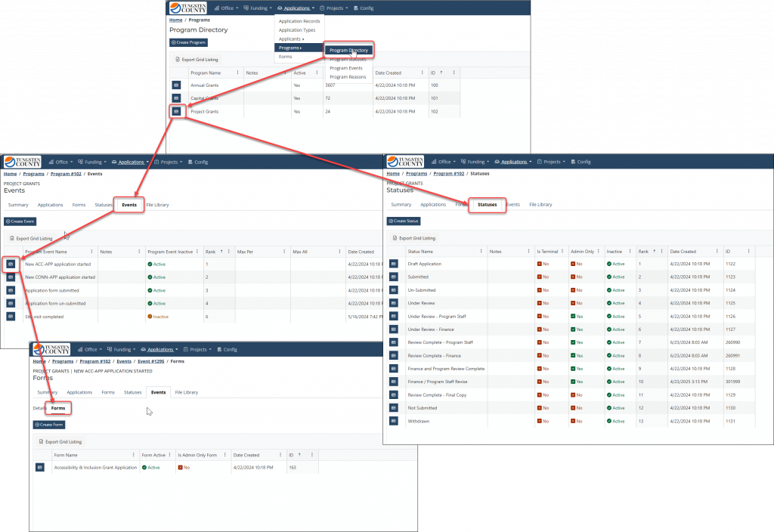Open record icon for Review Complete - Finance

click(393, 355)
